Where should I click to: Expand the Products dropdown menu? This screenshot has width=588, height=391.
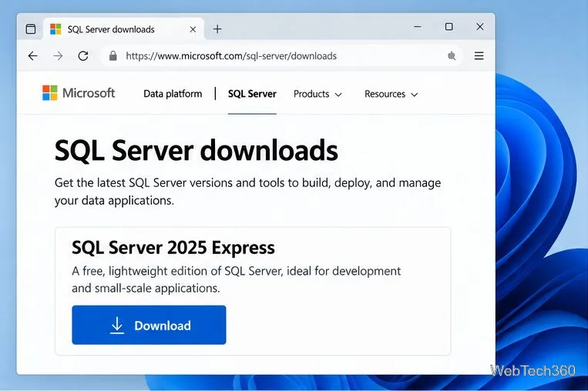[x=318, y=94]
